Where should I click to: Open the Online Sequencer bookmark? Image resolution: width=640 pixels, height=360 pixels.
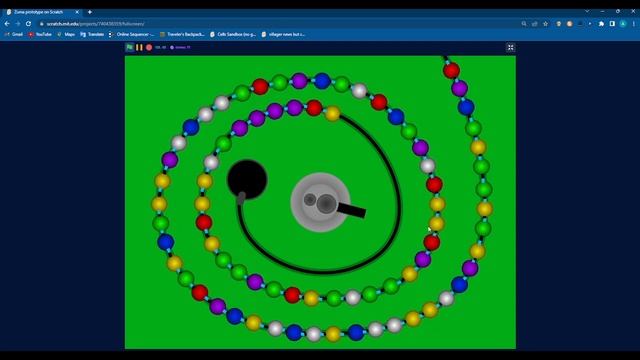[131, 35]
